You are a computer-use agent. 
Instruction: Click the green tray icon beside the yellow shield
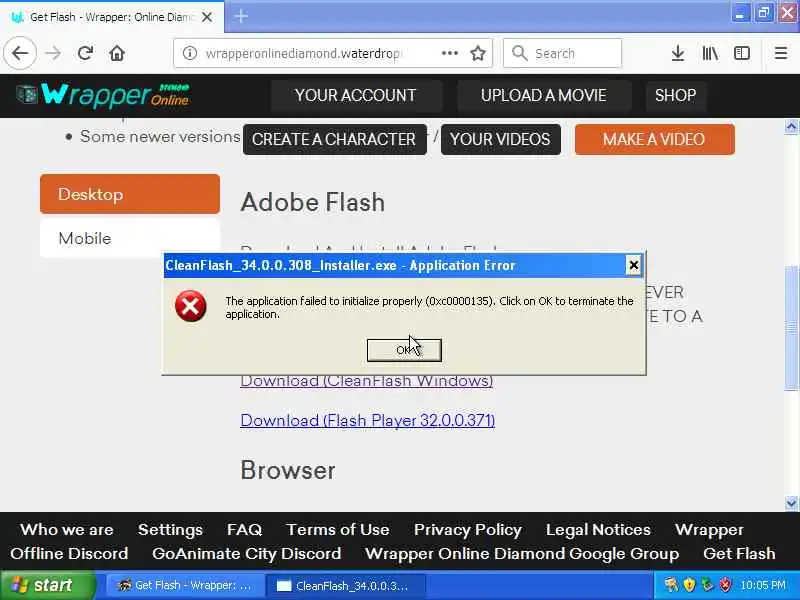pyautogui.click(x=707, y=585)
